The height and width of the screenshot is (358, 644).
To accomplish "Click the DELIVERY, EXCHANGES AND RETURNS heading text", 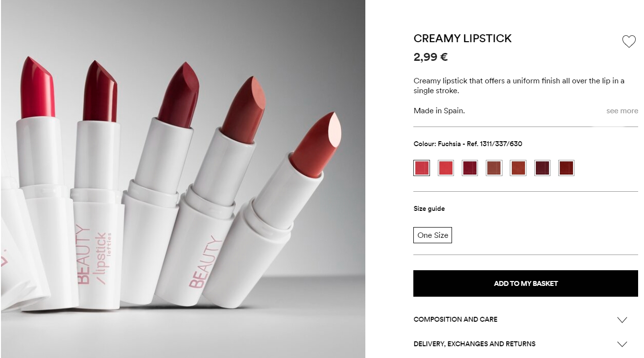I will click(x=475, y=344).
